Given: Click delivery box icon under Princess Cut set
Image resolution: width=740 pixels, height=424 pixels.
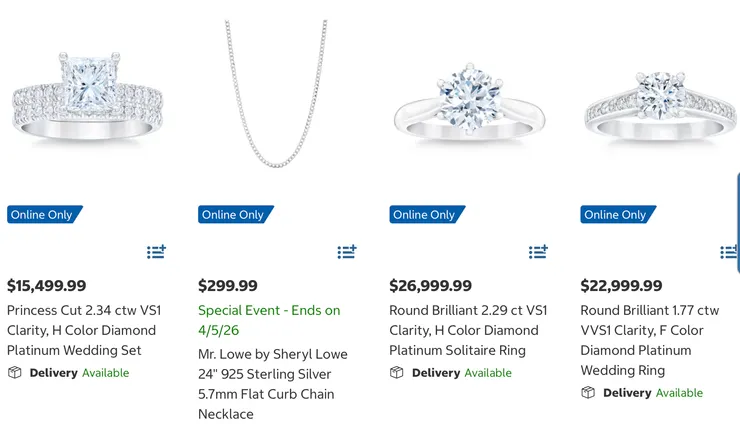Looking at the screenshot, I should click(x=14, y=373).
